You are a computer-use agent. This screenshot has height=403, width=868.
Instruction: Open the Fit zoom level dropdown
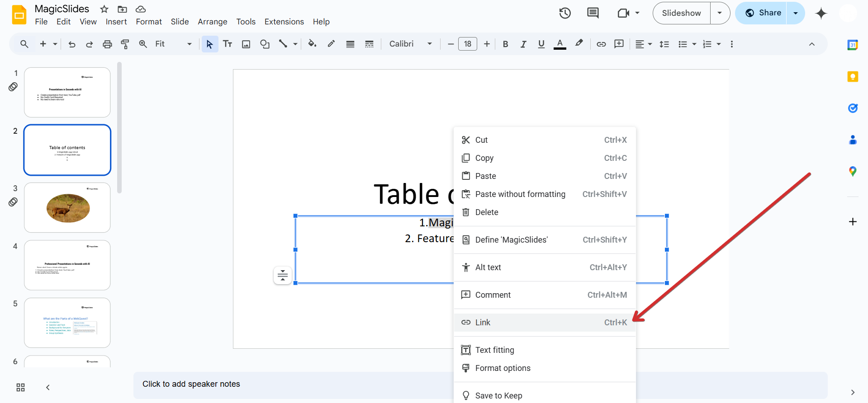point(173,44)
